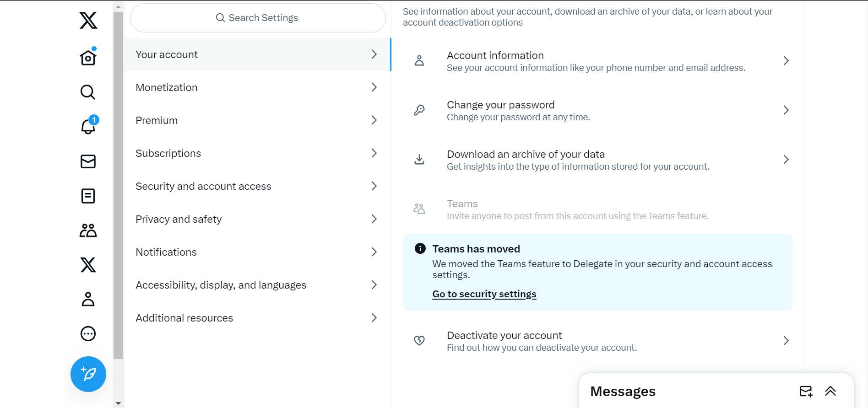This screenshot has width=868, height=408.
Task: Open Download an archive of your data
Action: pos(595,159)
